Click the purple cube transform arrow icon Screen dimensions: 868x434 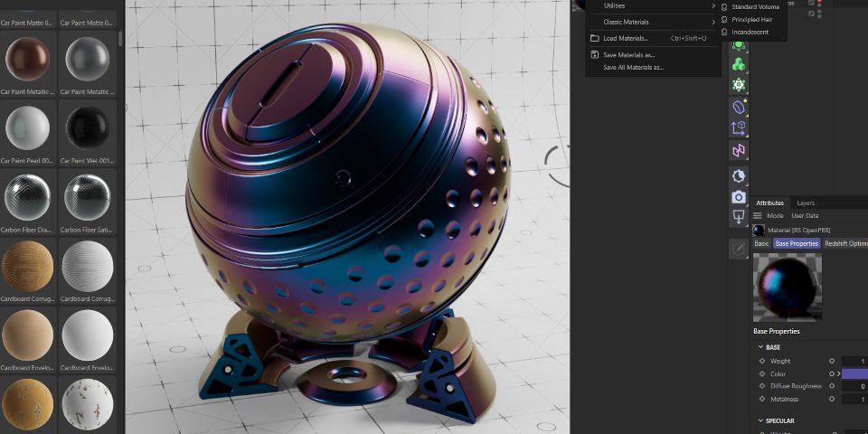coord(739,129)
